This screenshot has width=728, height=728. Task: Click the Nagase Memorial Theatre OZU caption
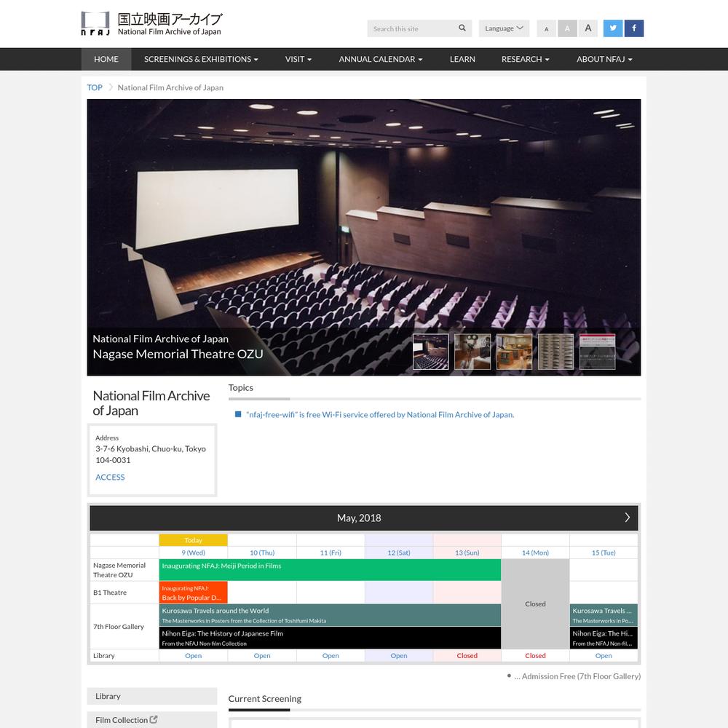coord(178,354)
